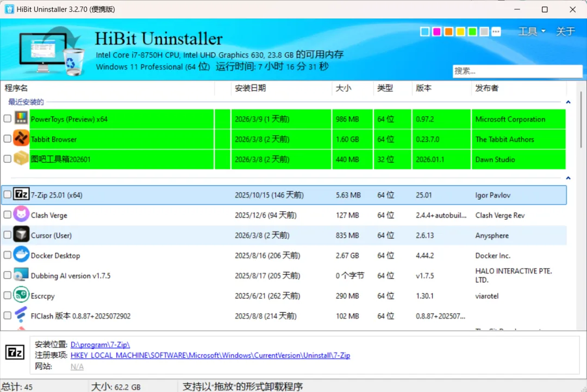Open the 关于 menu

click(x=565, y=31)
